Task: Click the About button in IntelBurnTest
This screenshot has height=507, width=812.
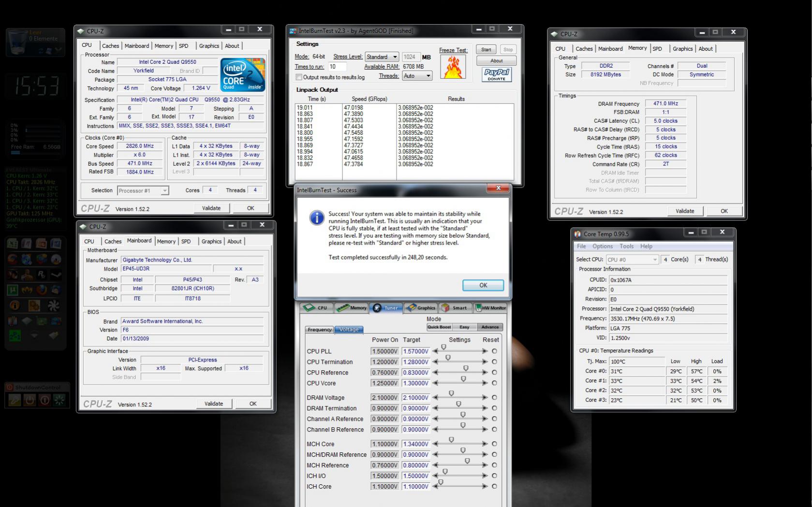Action: click(496, 61)
